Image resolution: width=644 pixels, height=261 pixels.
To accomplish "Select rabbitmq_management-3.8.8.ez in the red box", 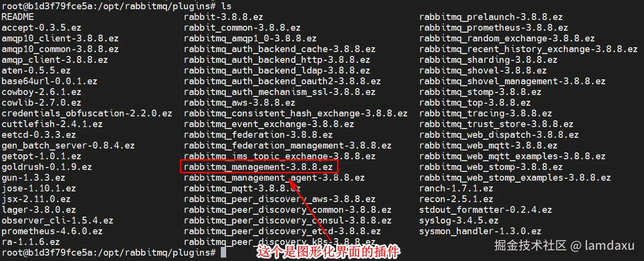I will [x=258, y=167].
